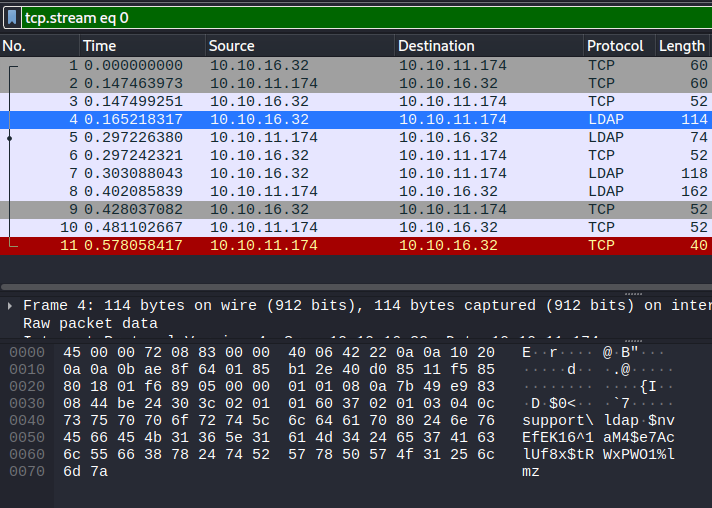The image size is (712, 508).
Task: Click hex offset 0030 in bytes pane
Action: coord(27,404)
